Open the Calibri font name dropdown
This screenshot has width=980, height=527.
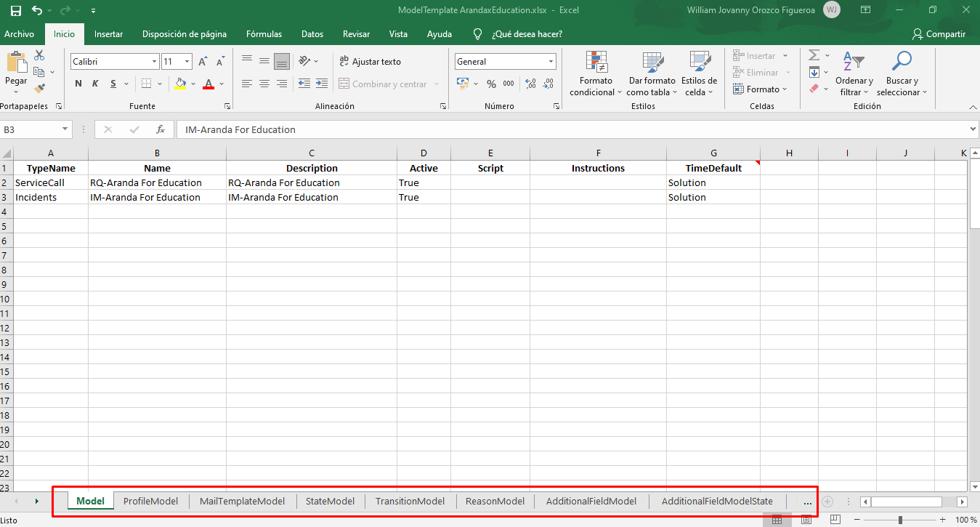(154, 62)
